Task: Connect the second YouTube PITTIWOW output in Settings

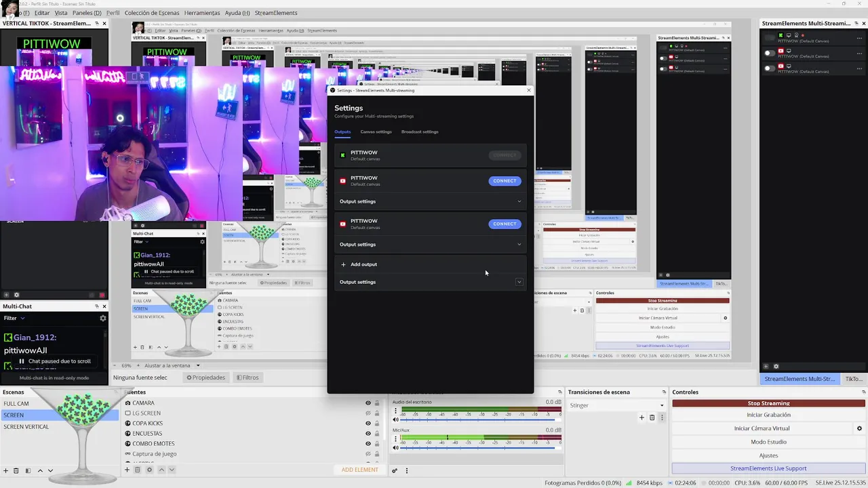Action: coord(505,224)
